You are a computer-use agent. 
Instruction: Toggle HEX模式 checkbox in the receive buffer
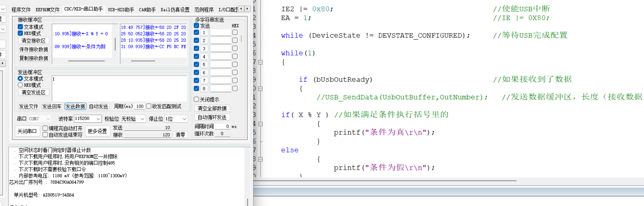point(20,33)
